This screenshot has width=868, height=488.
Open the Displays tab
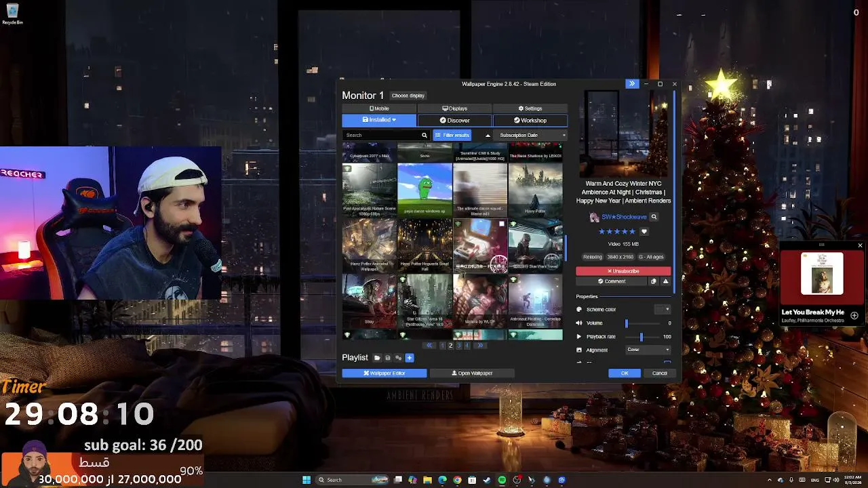tap(454, 108)
